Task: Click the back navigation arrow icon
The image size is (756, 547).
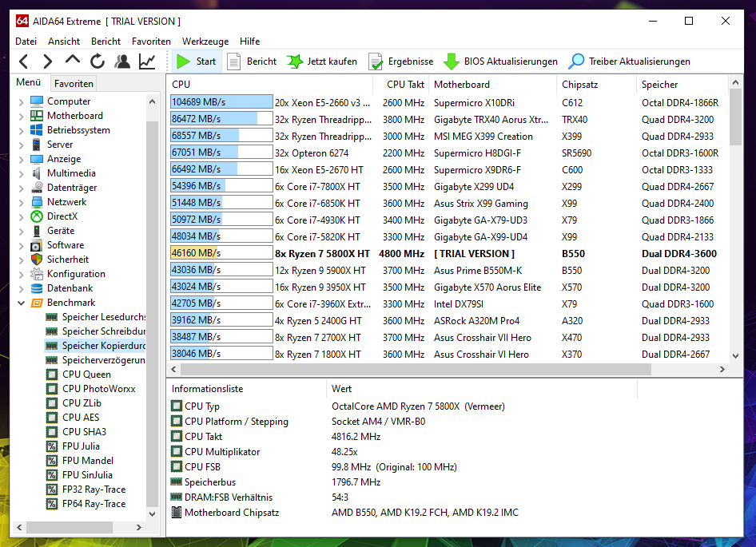Action: pos(24,61)
